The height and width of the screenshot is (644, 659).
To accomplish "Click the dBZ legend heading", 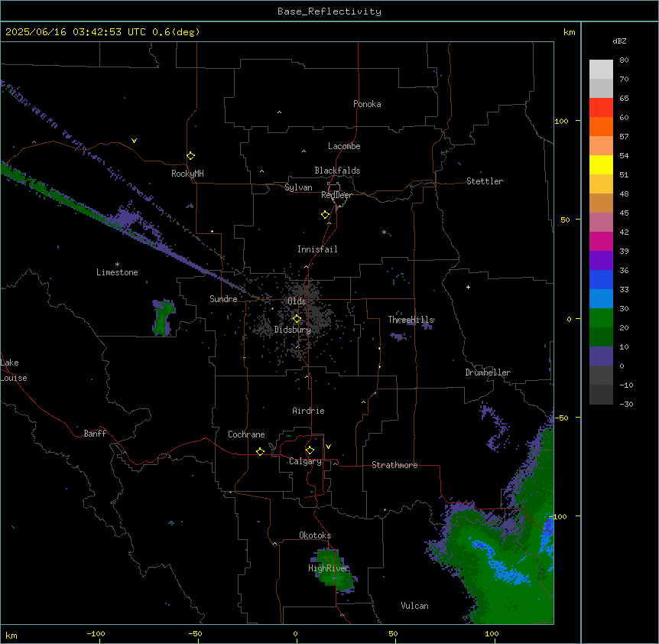I will point(619,41).
